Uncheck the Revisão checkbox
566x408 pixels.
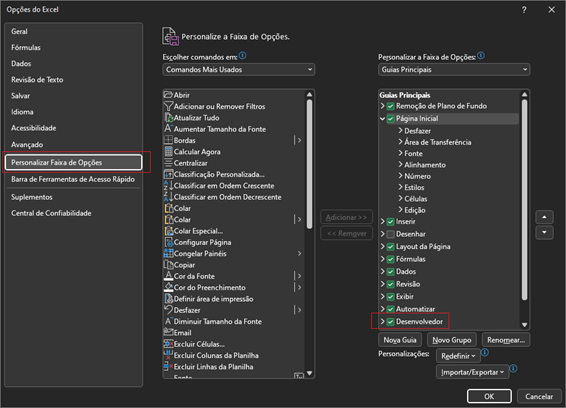pyautogui.click(x=390, y=284)
